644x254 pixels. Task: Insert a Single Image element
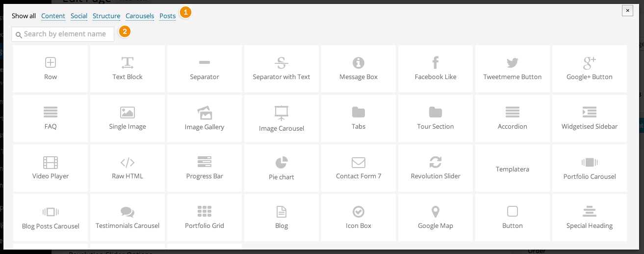click(x=128, y=118)
